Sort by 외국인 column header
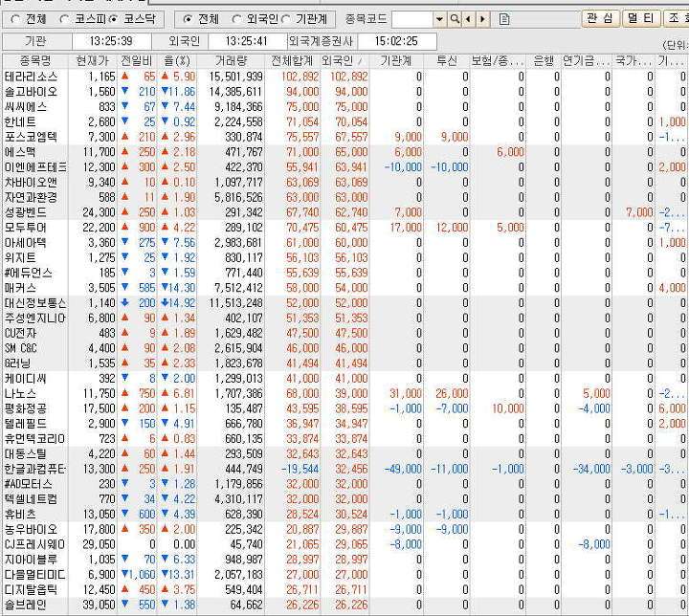 pyautogui.click(x=344, y=60)
